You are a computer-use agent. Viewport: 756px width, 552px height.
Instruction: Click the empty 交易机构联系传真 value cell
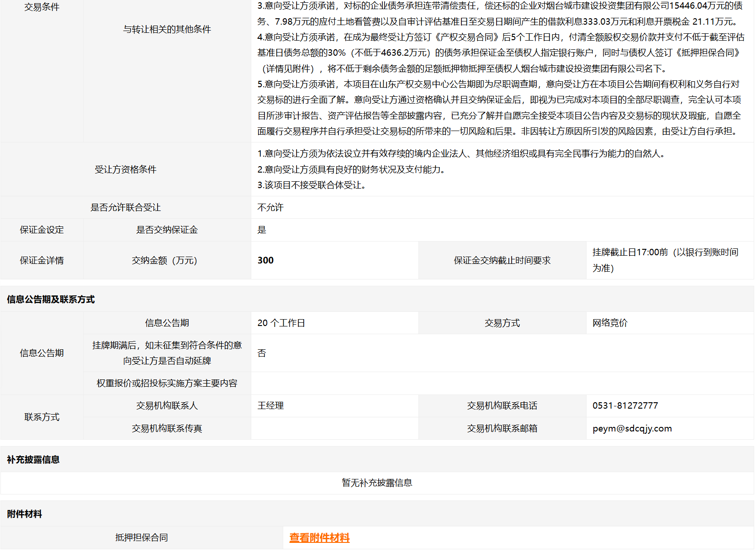coord(334,428)
